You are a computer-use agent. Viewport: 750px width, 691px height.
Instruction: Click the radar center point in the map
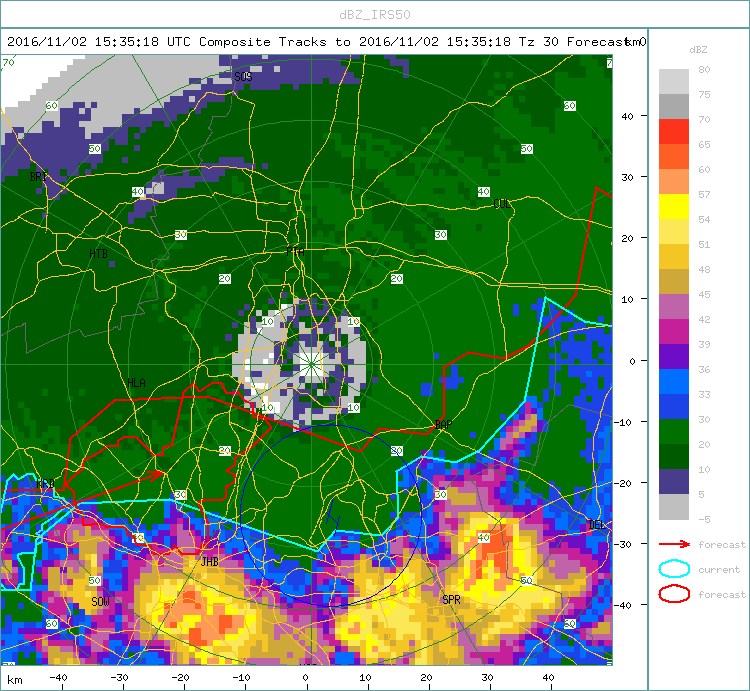(311, 364)
